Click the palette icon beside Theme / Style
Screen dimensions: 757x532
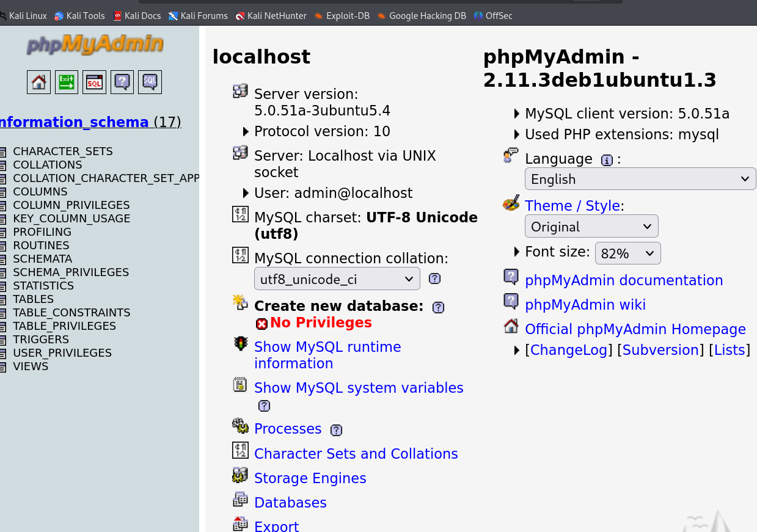tap(511, 203)
